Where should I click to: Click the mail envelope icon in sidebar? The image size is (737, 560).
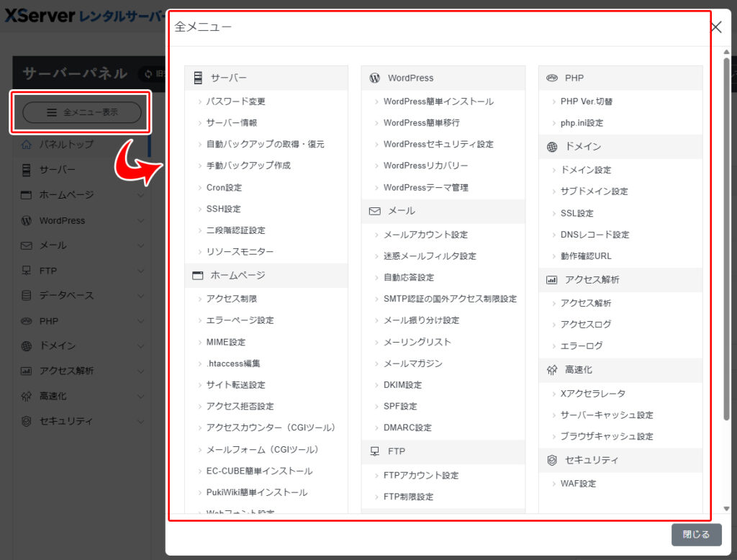point(27,245)
